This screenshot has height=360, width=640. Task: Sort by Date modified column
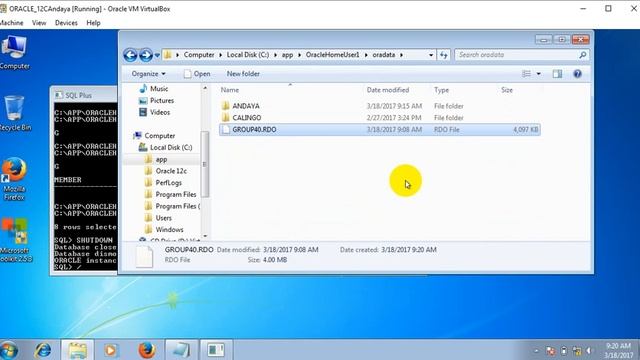[x=388, y=90]
